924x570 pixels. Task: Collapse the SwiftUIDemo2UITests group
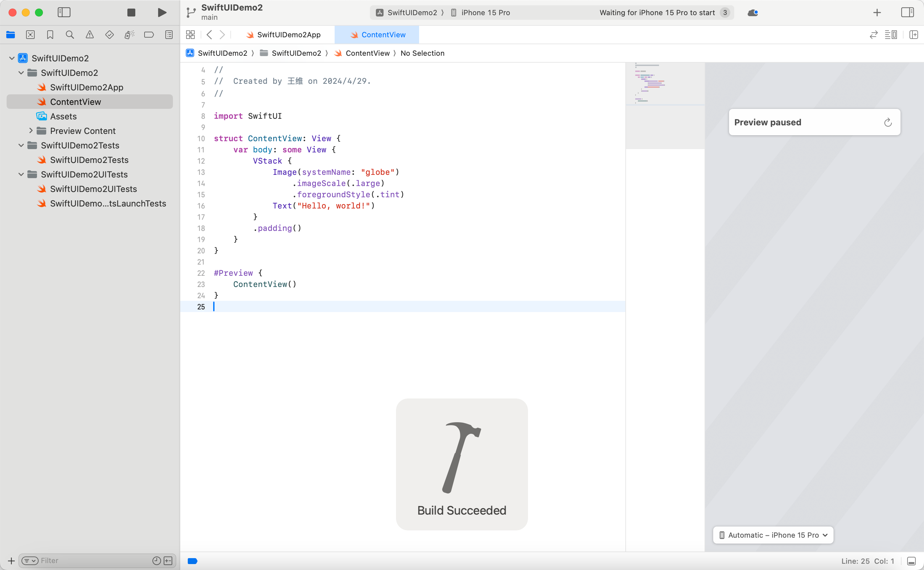[x=21, y=174]
